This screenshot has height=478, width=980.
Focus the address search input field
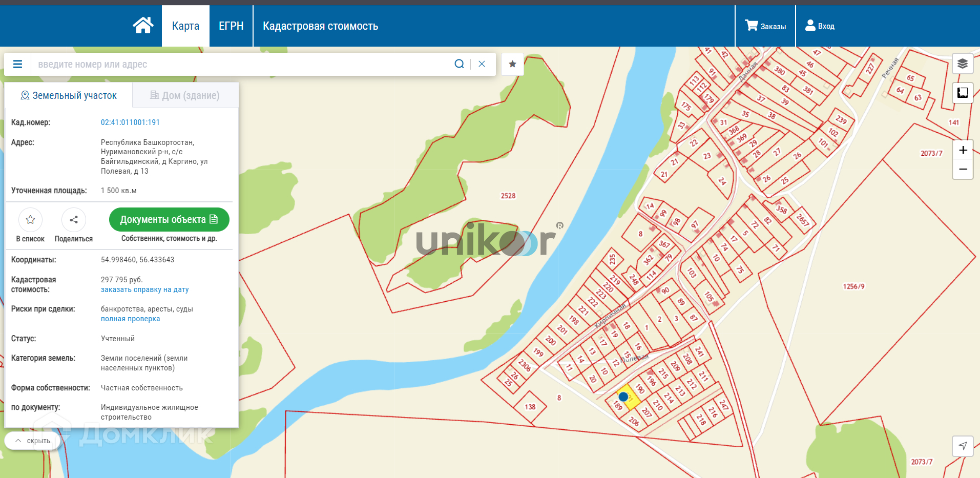click(x=241, y=64)
